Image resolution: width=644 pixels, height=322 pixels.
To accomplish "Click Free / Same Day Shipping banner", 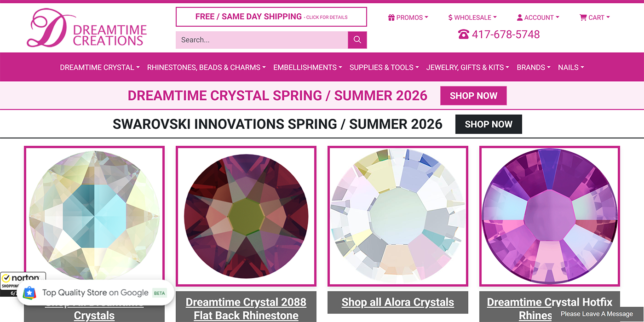I will point(271,17).
